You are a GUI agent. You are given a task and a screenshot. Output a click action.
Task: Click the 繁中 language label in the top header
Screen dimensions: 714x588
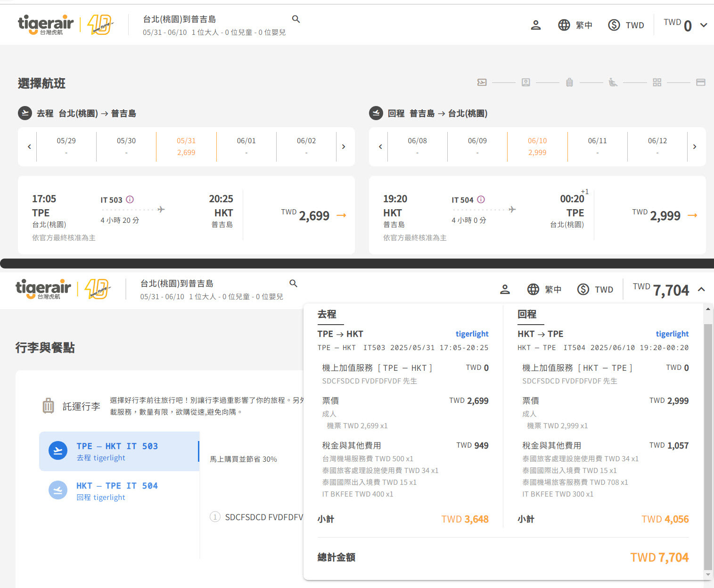(x=584, y=25)
